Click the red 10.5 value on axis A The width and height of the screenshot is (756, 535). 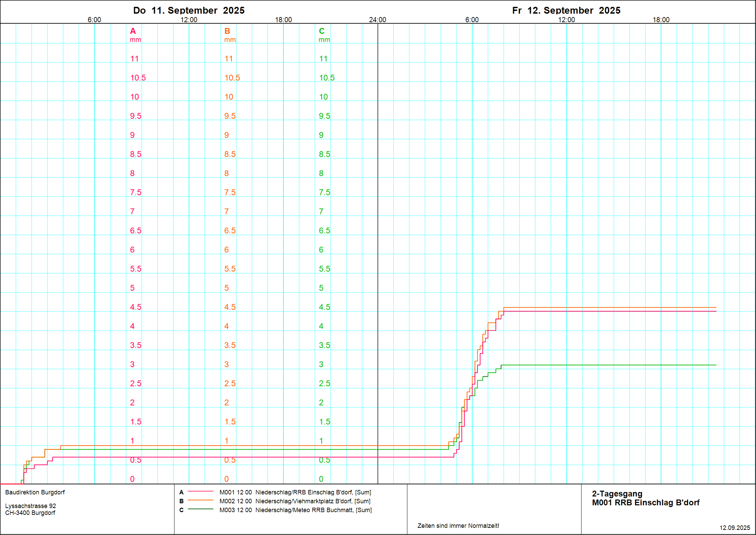click(138, 78)
